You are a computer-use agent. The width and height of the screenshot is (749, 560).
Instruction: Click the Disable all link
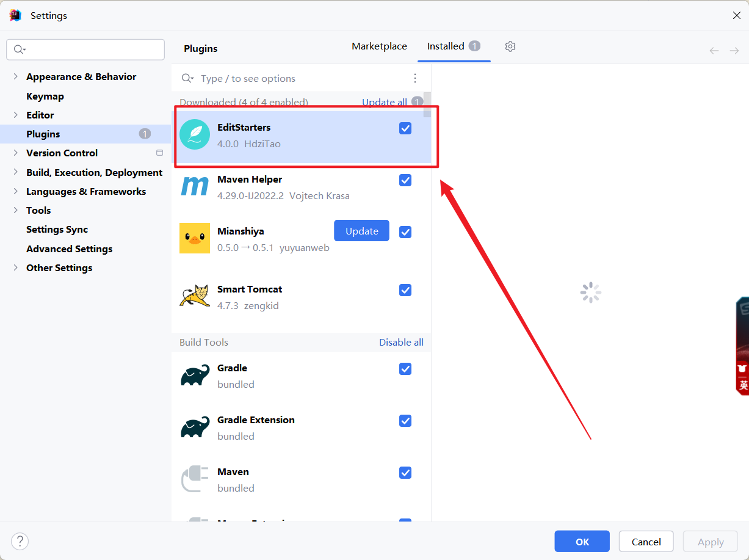[401, 342]
